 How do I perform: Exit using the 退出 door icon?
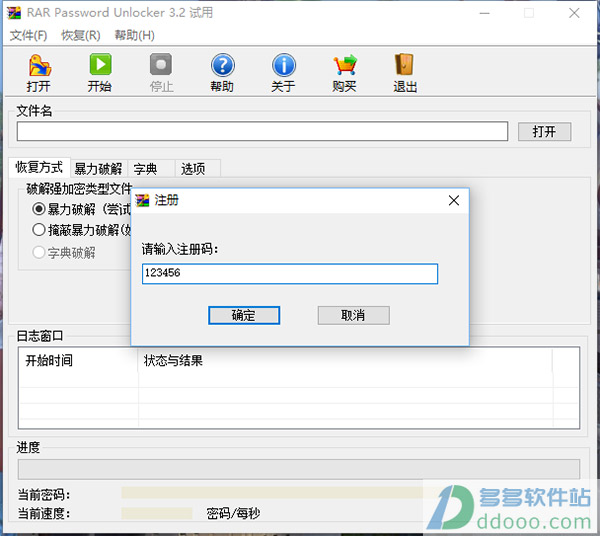coord(405,73)
